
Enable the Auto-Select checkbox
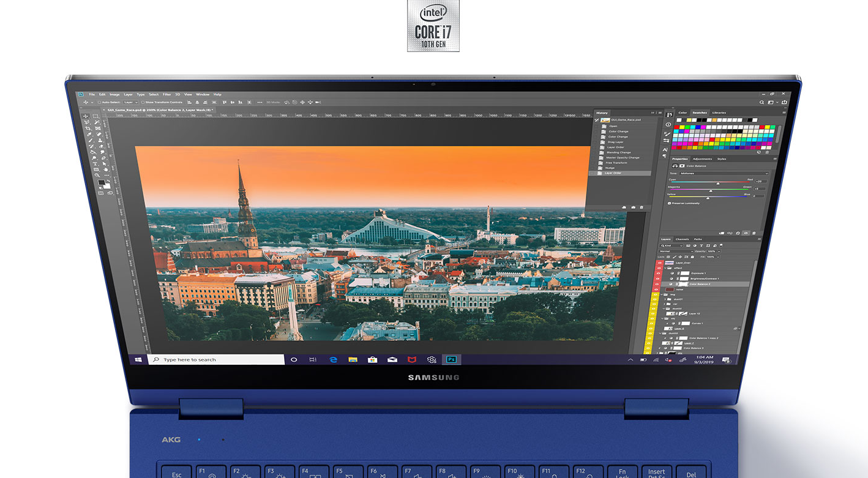(x=100, y=102)
